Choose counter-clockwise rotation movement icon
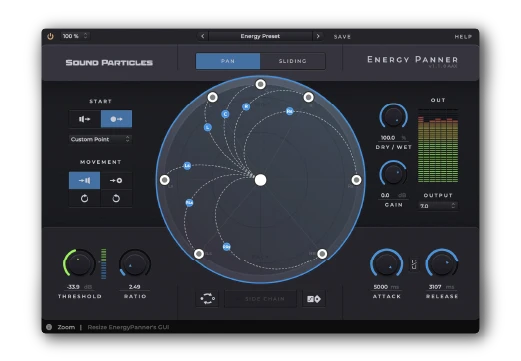The image size is (521, 361). coord(116,199)
